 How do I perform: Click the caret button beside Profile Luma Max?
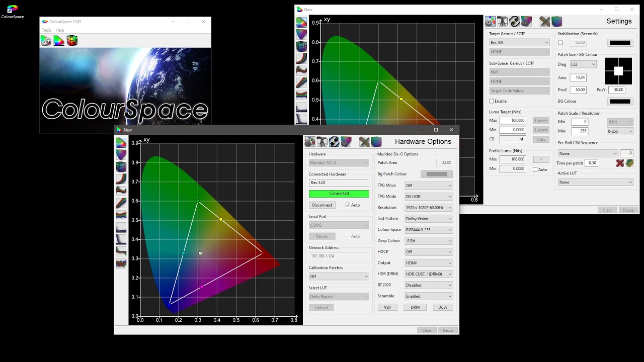541,159
